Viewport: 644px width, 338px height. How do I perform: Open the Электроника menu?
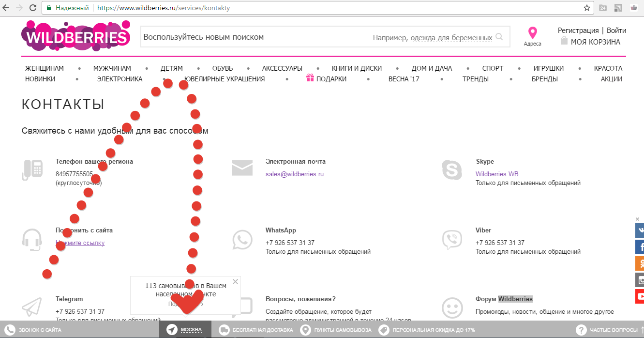point(120,79)
